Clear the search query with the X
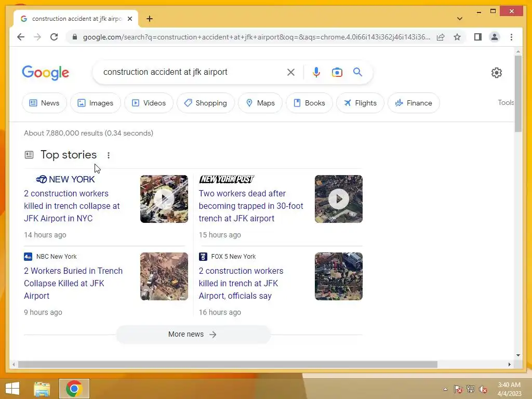532x399 pixels. (x=291, y=72)
